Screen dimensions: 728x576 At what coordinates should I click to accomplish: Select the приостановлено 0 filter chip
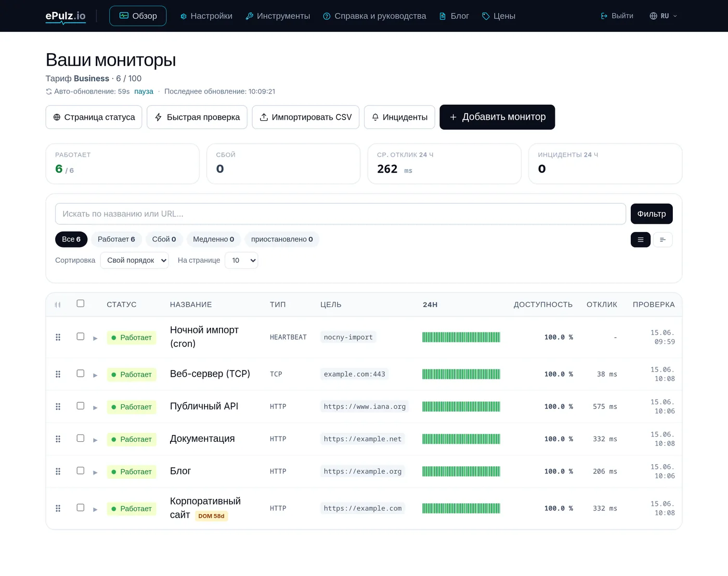[x=282, y=239]
